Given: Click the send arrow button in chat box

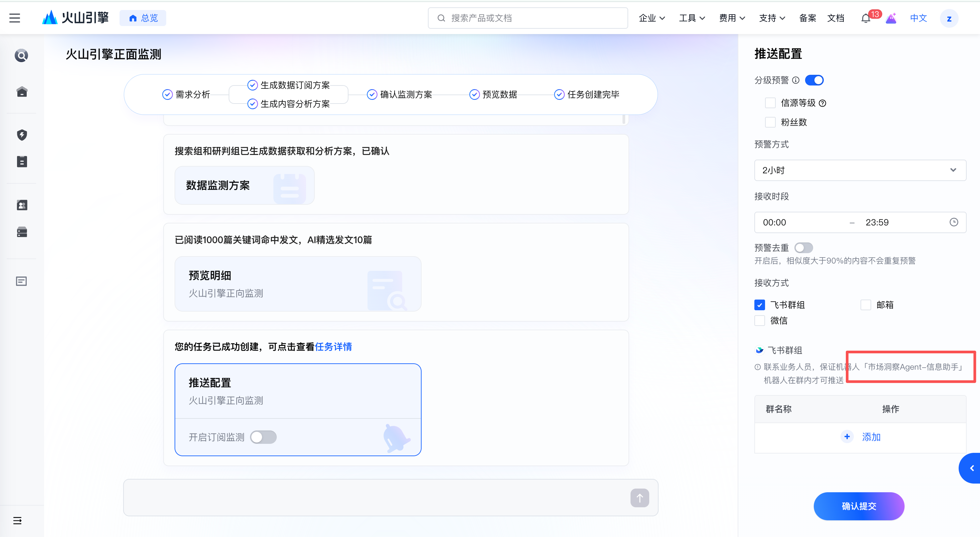Looking at the screenshot, I should click(x=640, y=498).
